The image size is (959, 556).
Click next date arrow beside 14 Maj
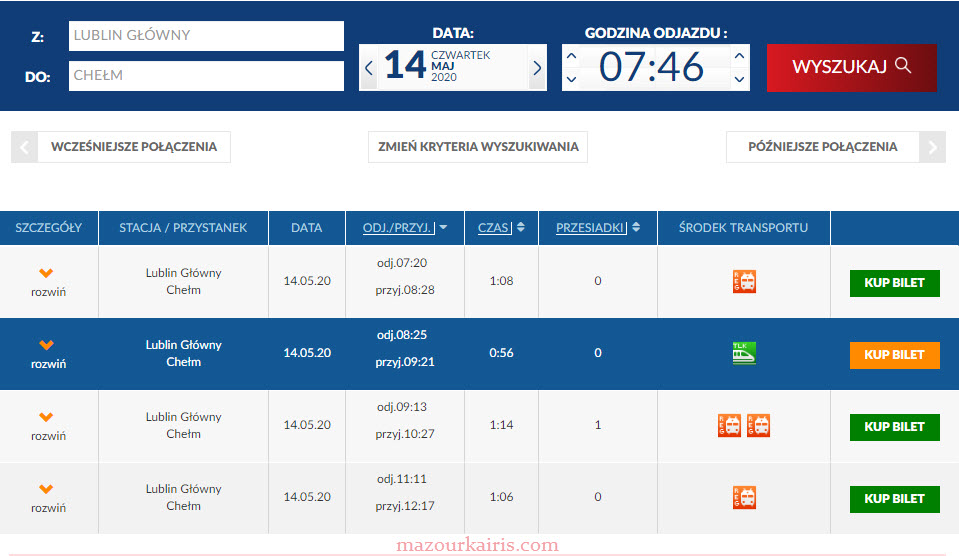(537, 68)
